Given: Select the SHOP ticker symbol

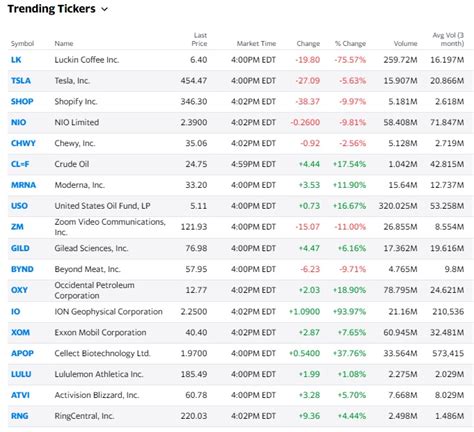Looking at the screenshot, I should click(22, 101).
